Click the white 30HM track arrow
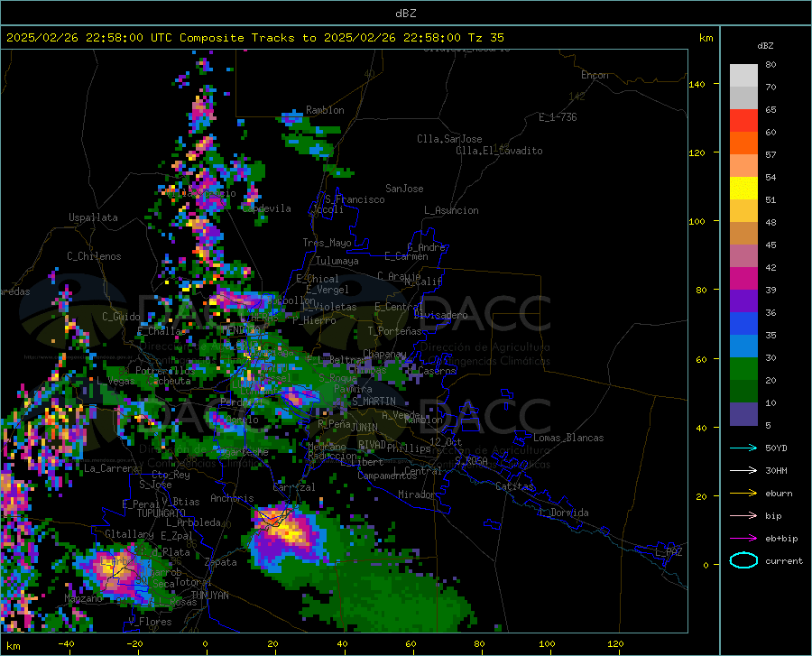This screenshot has height=656, width=812. tap(743, 471)
